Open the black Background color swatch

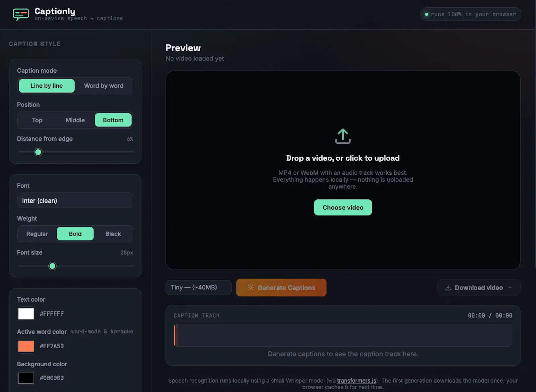[x=26, y=378]
